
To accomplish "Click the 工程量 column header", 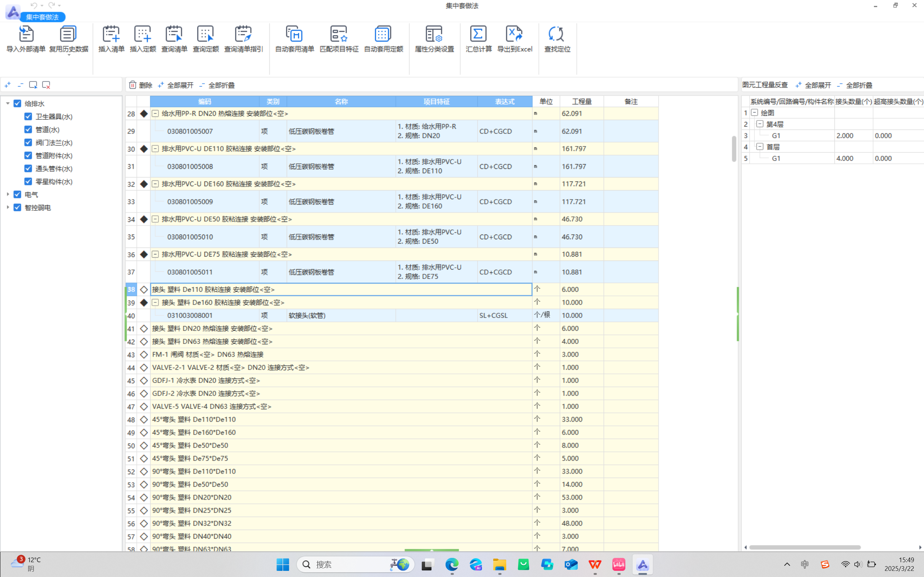I will 581,101.
